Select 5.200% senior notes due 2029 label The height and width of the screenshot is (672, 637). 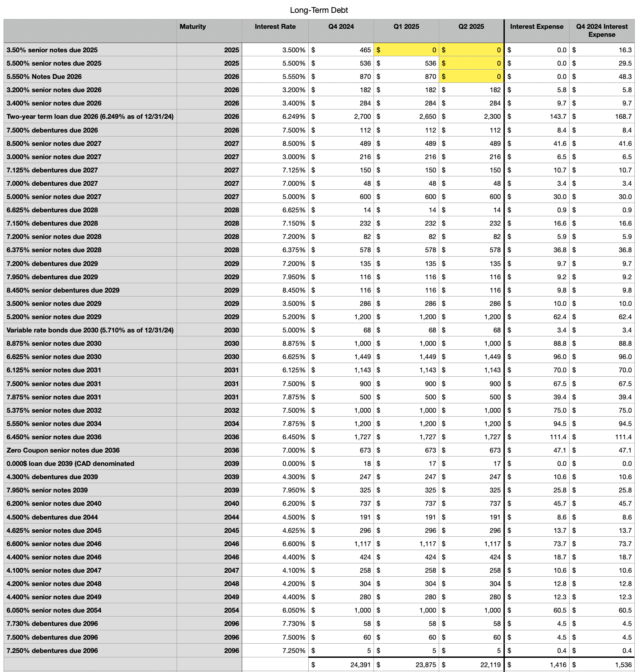pyautogui.click(x=54, y=317)
